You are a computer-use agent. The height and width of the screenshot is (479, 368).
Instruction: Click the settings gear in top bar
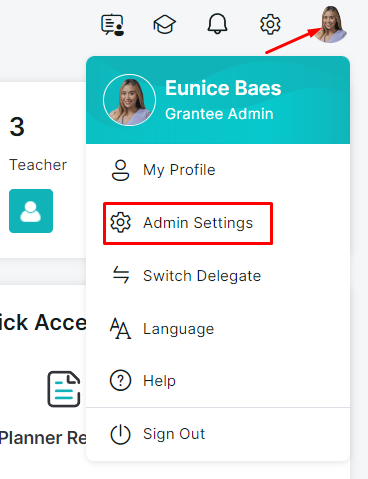[x=270, y=24]
